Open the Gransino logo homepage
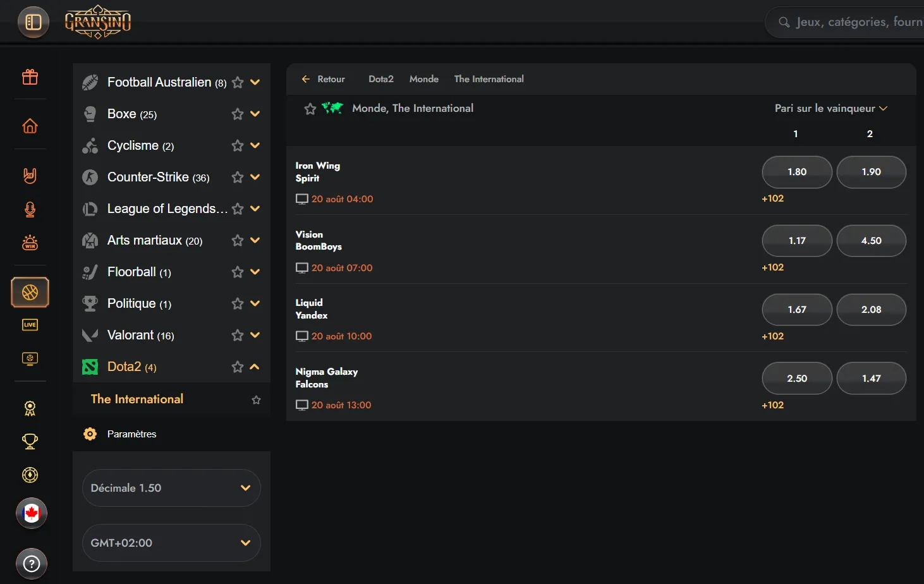 [x=98, y=22]
